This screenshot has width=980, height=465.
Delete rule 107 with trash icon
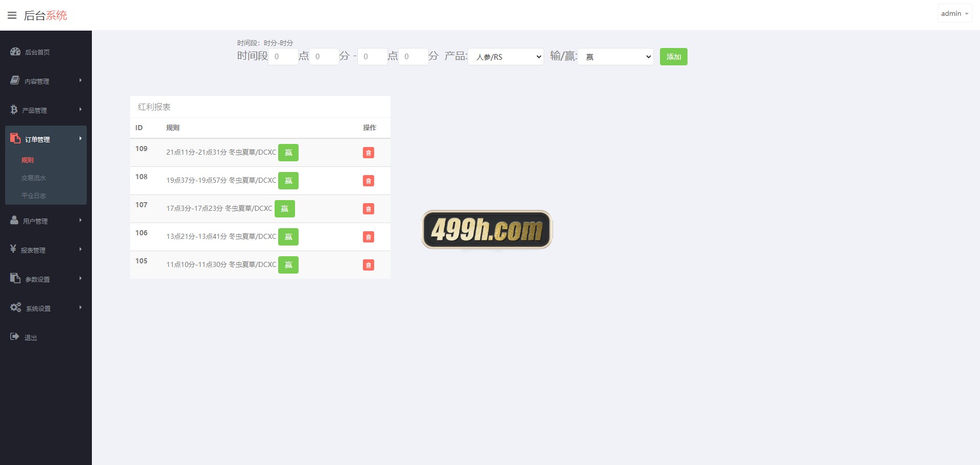tap(369, 209)
